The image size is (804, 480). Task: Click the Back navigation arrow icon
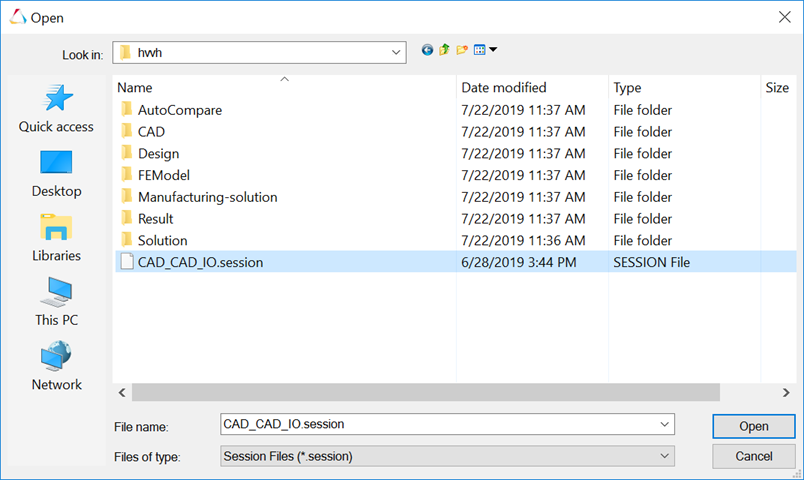pos(428,50)
